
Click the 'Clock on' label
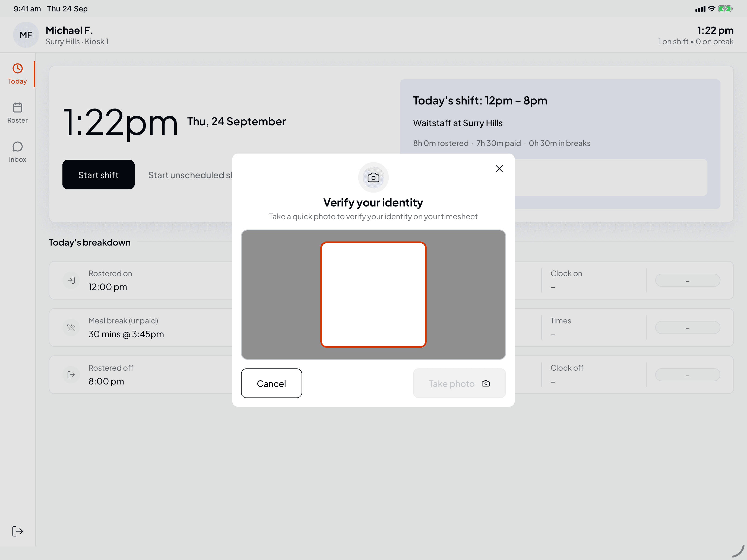pos(566,273)
